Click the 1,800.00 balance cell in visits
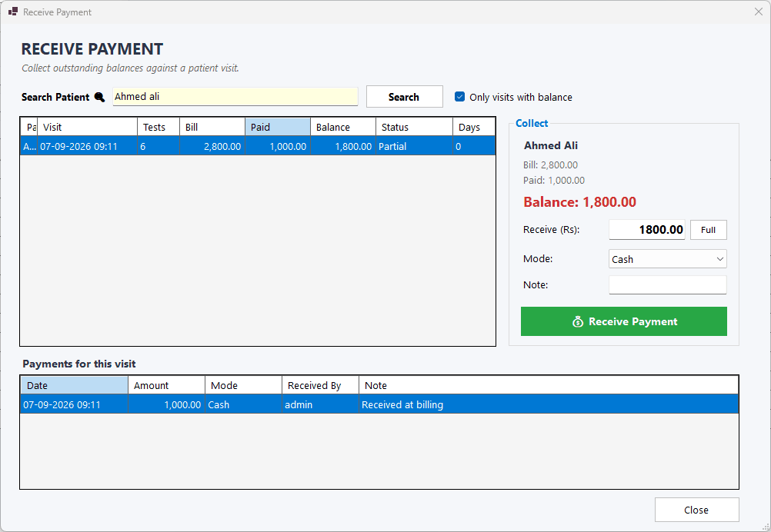The height and width of the screenshot is (532, 771). pos(342,146)
